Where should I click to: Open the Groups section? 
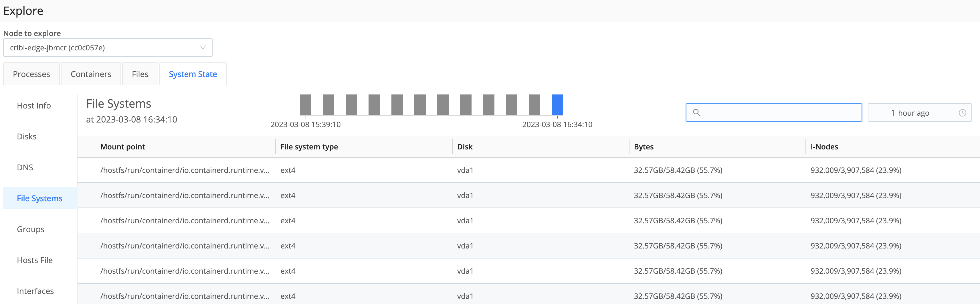pos(30,229)
